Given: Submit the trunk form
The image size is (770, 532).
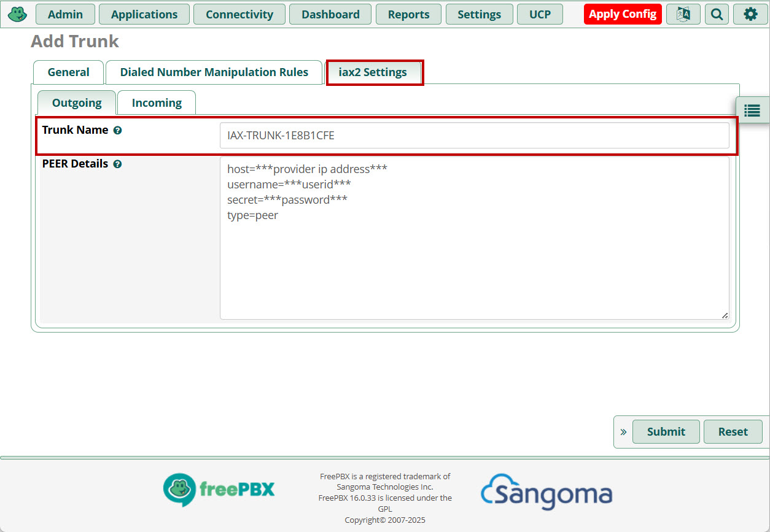Looking at the screenshot, I should [x=666, y=432].
